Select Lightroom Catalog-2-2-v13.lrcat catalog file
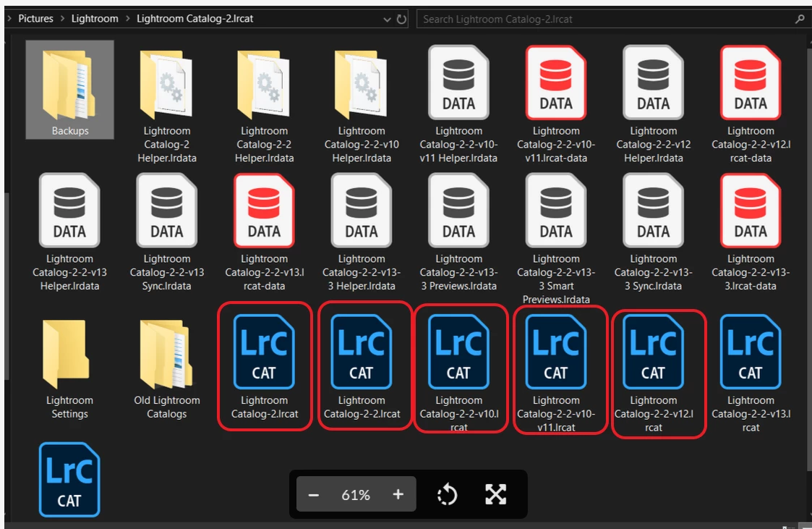Screen dimensions: 812x529 point(751,373)
